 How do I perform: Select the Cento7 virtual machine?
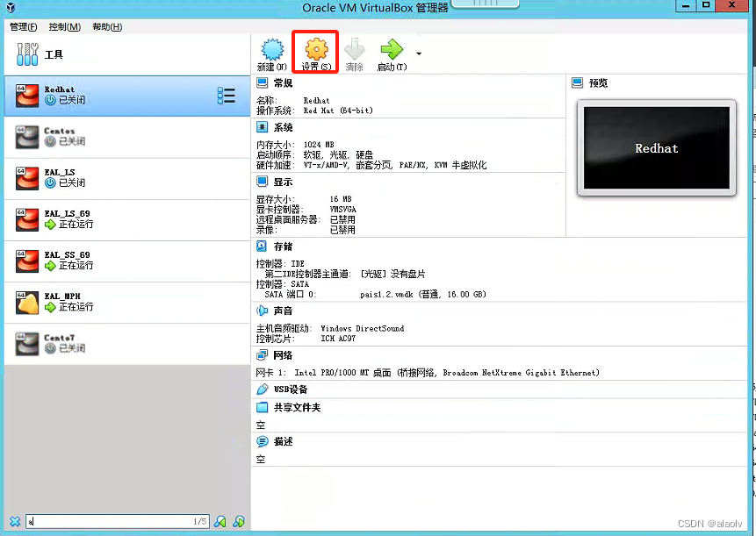[x=127, y=344]
